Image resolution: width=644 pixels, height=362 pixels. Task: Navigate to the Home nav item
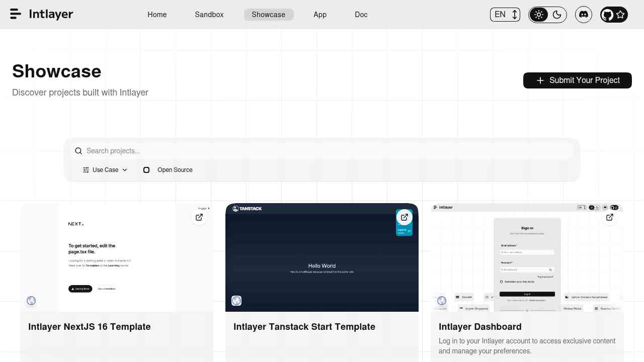[x=157, y=15]
